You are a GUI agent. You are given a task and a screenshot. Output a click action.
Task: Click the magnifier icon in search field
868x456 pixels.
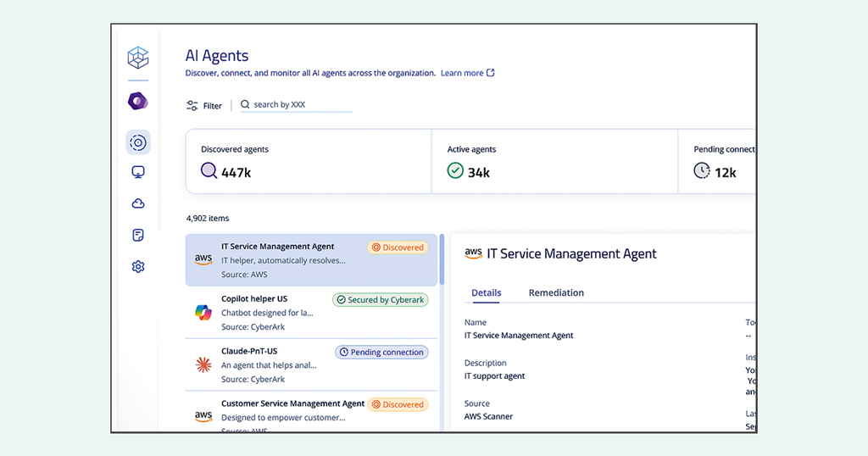click(x=245, y=104)
